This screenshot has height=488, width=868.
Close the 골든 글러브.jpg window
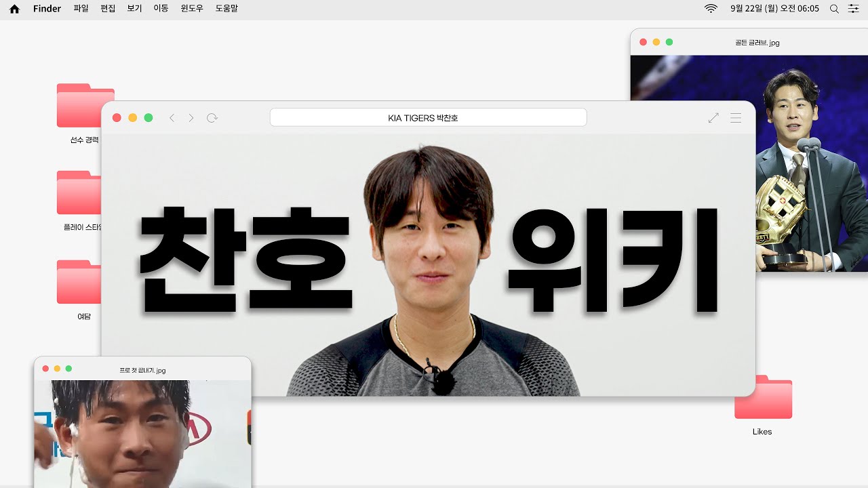click(x=643, y=42)
